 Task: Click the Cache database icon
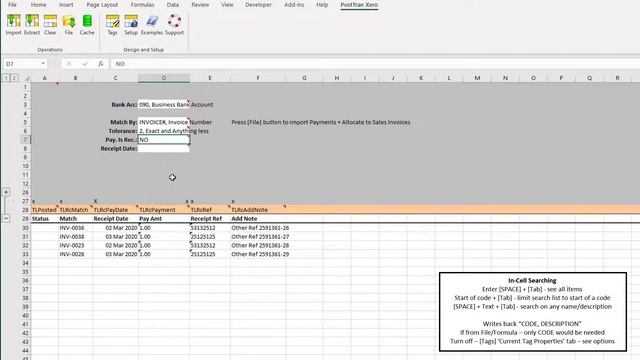click(87, 25)
